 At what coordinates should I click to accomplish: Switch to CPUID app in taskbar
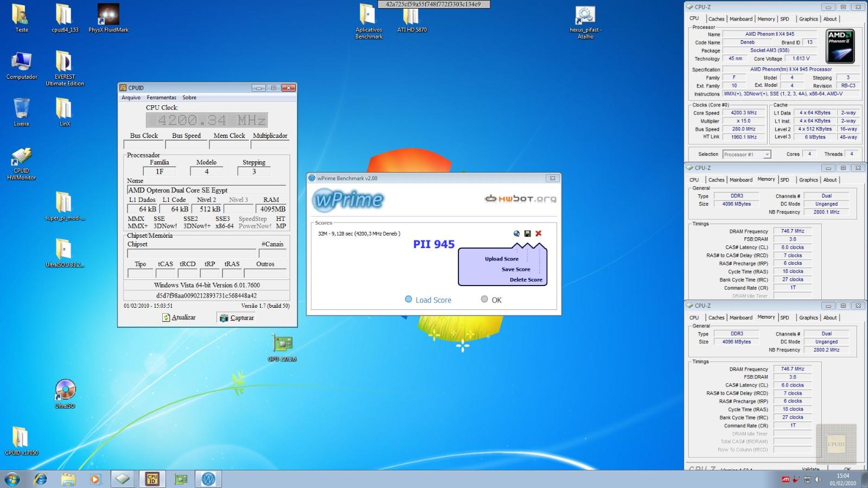coord(152,479)
